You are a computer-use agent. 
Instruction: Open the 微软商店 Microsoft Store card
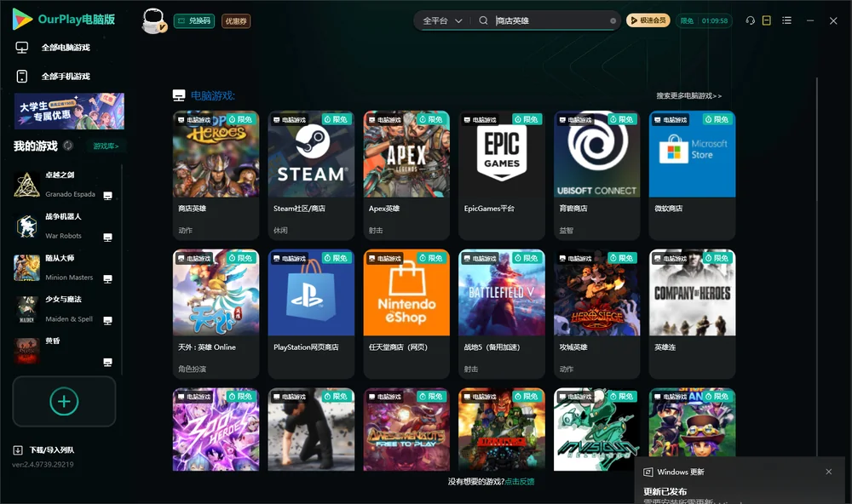click(692, 175)
